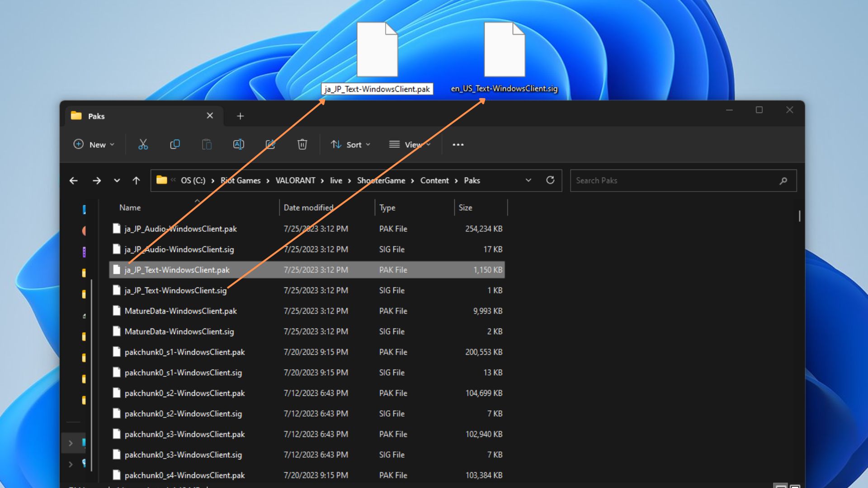Select the en_US_Text-WindowsClient.sig desktop file icon
Viewport: 868px width, 488px height.
click(x=505, y=50)
